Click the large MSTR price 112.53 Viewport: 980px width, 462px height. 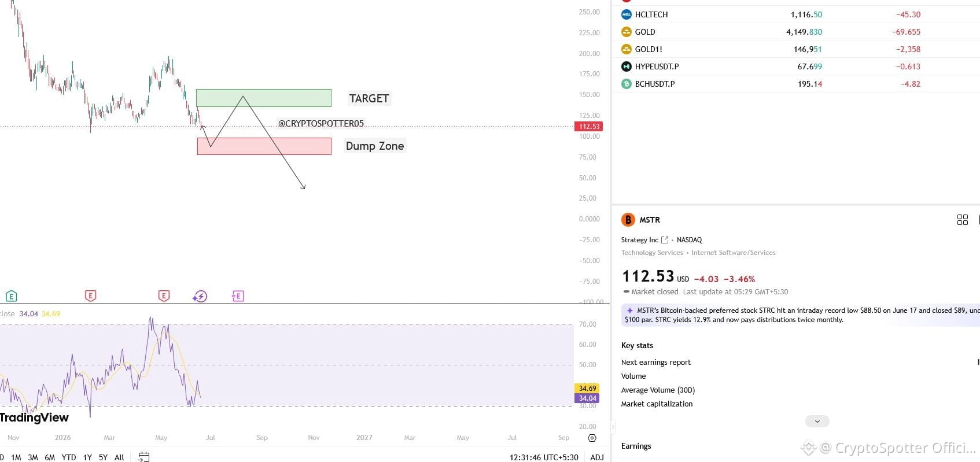(x=648, y=276)
